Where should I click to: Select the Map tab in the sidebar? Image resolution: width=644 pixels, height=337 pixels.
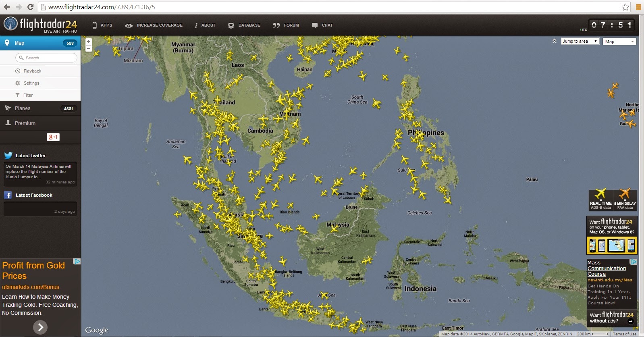(40, 43)
